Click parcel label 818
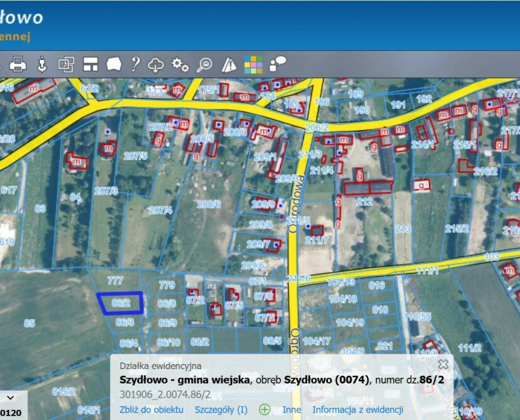Image resolution: width=520 pixels, height=420 pixels. [x=380, y=309]
